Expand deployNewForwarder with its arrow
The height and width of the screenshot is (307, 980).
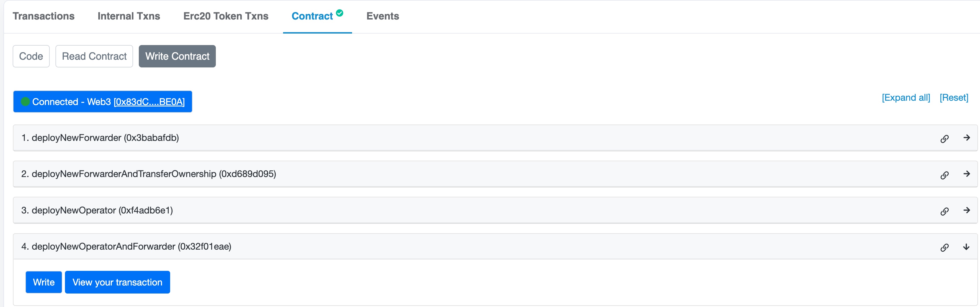tap(966, 137)
